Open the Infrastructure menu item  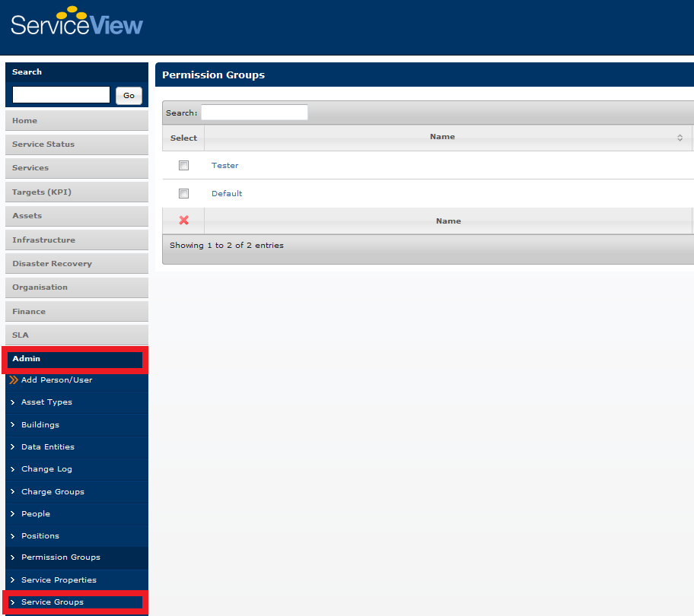(x=77, y=240)
